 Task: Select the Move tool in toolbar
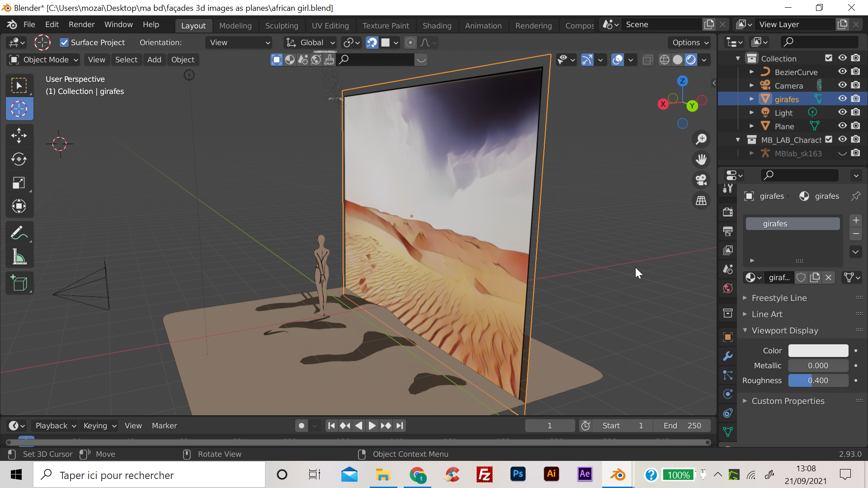pyautogui.click(x=19, y=136)
